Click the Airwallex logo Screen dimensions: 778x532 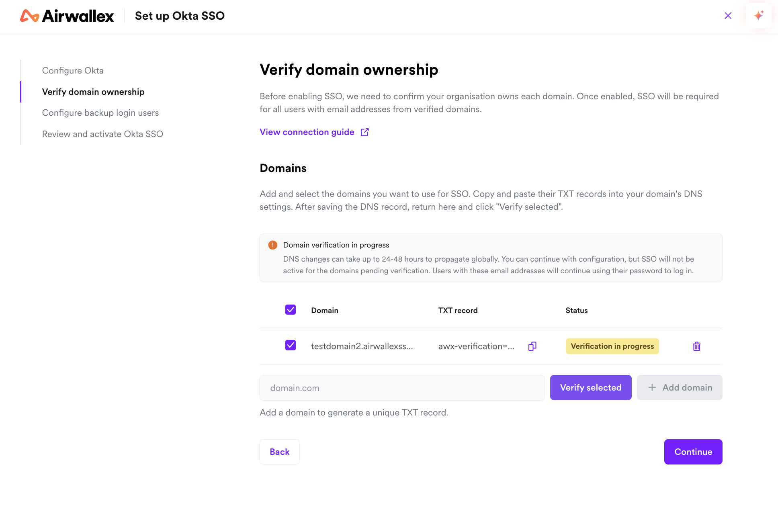(67, 16)
